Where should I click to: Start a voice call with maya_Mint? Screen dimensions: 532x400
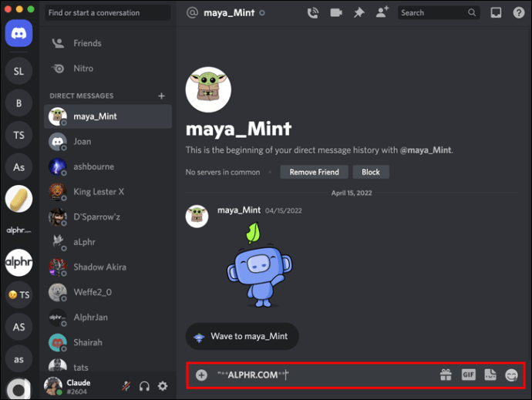[312, 13]
